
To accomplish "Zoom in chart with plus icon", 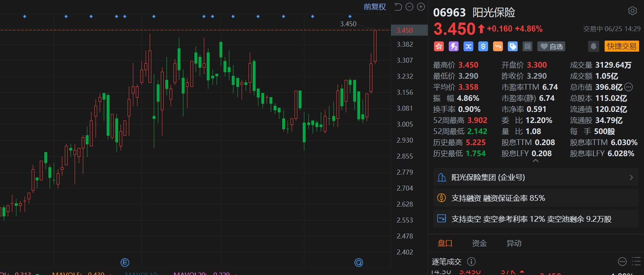I will click(421, 7).
